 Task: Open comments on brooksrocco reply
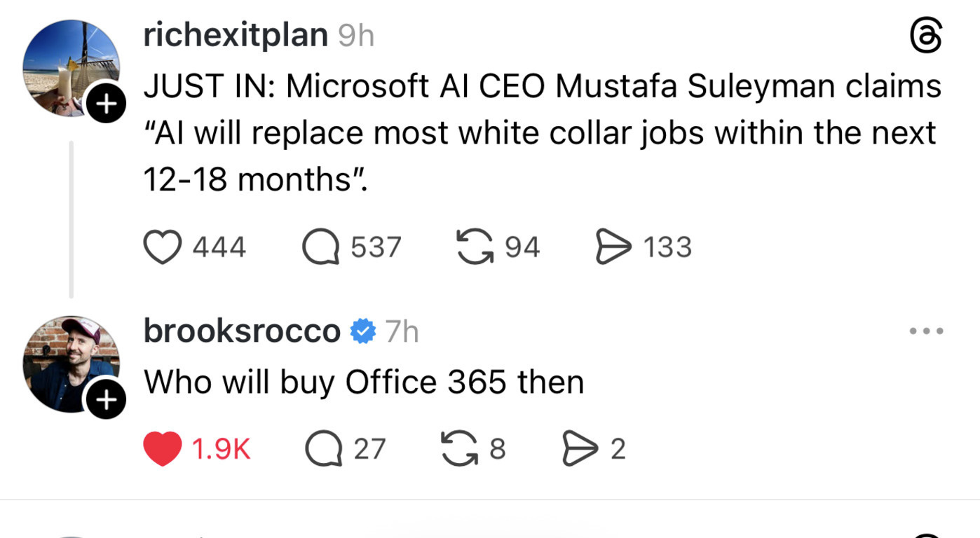pyautogui.click(x=322, y=448)
